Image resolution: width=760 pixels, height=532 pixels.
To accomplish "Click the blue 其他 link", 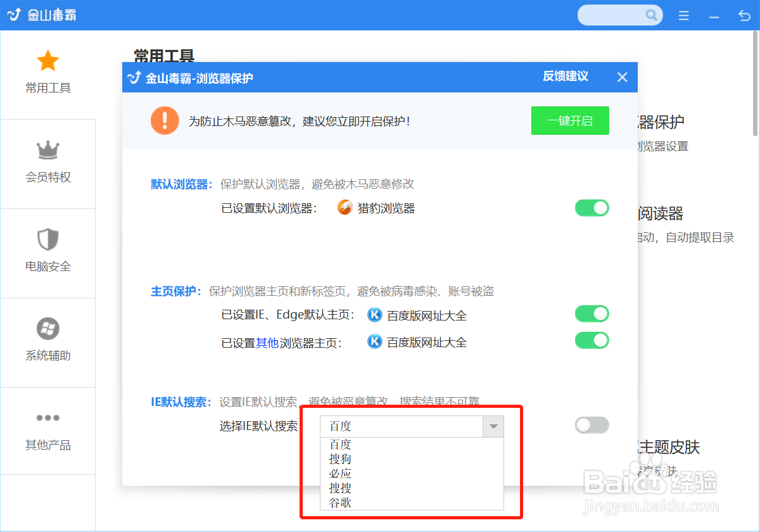I will [267, 343].
